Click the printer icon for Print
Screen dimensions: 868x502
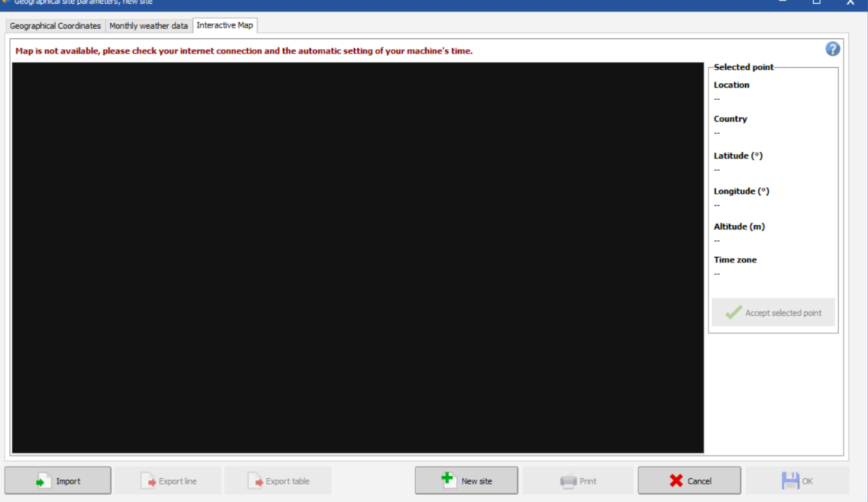click(568, 481)
